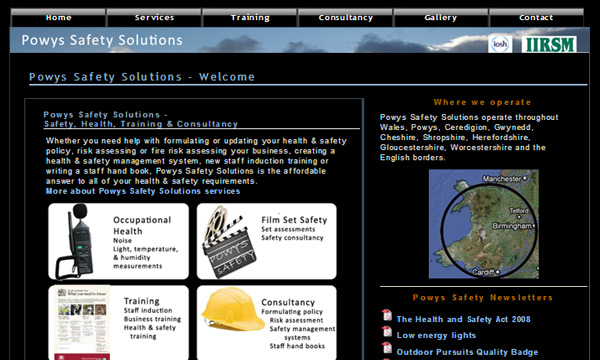
Task: Open the Gallery menu tab
Action: 441,18
